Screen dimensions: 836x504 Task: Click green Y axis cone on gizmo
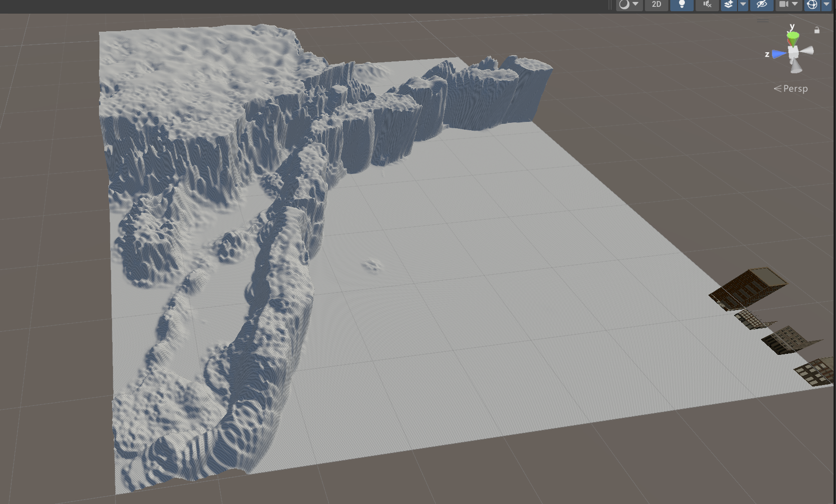(793, 37)
